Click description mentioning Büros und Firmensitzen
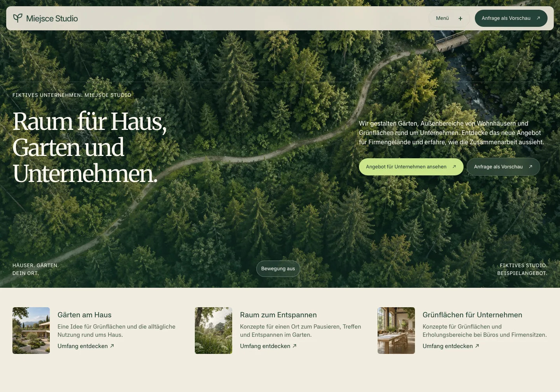This screenshot has width=560, height=392. pos(485,331)
